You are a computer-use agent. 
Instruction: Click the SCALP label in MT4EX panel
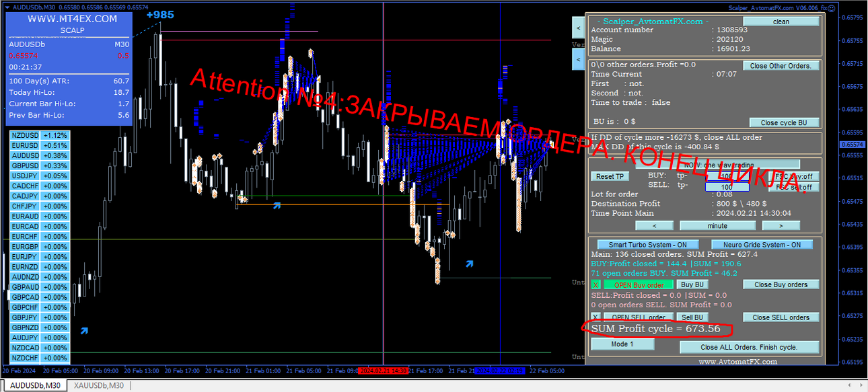pyautogui.click(x=72, y=30)
